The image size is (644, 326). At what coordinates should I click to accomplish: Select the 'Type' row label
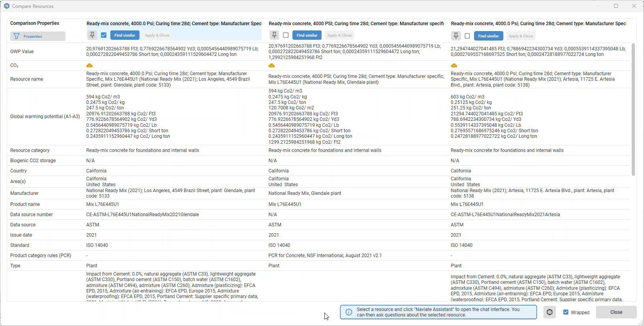[x=15, y=266]
